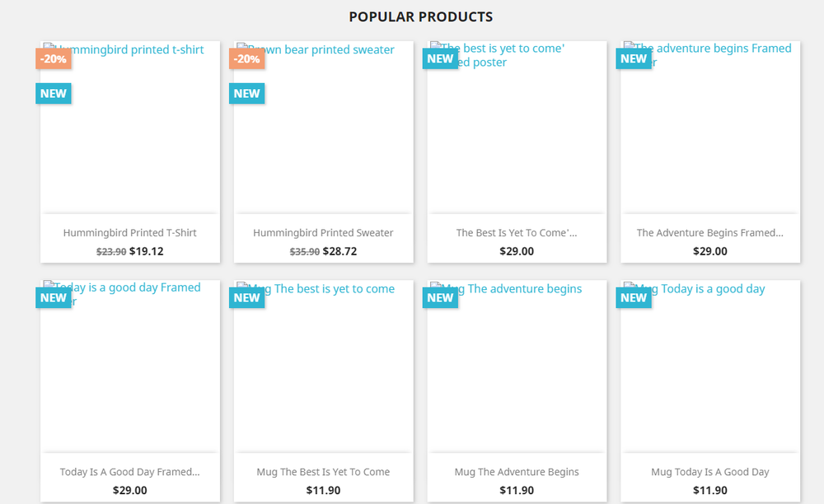Screen dimensions: 824x504
Task: Click the $19.12 discounted t-shirt price
Action: [x=147, y=251]
